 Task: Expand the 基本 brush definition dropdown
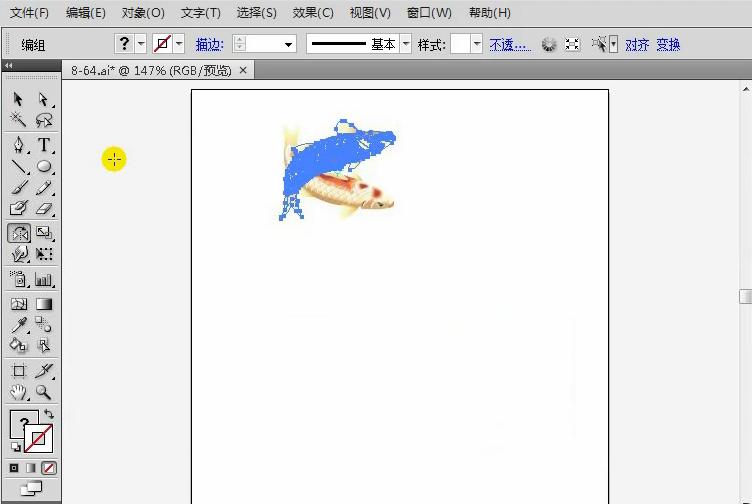pos(405,45)
